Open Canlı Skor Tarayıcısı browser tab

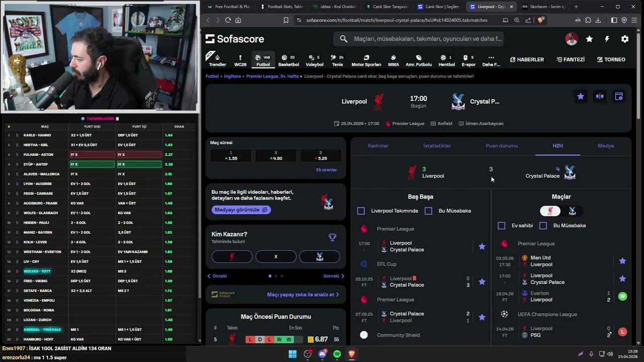(385, 7)
